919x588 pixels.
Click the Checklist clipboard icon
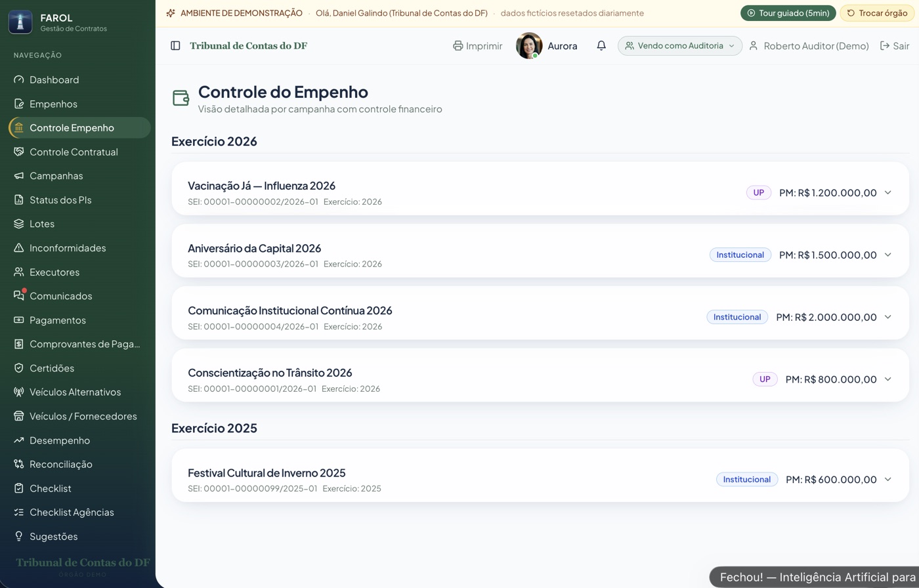[19, 488]
